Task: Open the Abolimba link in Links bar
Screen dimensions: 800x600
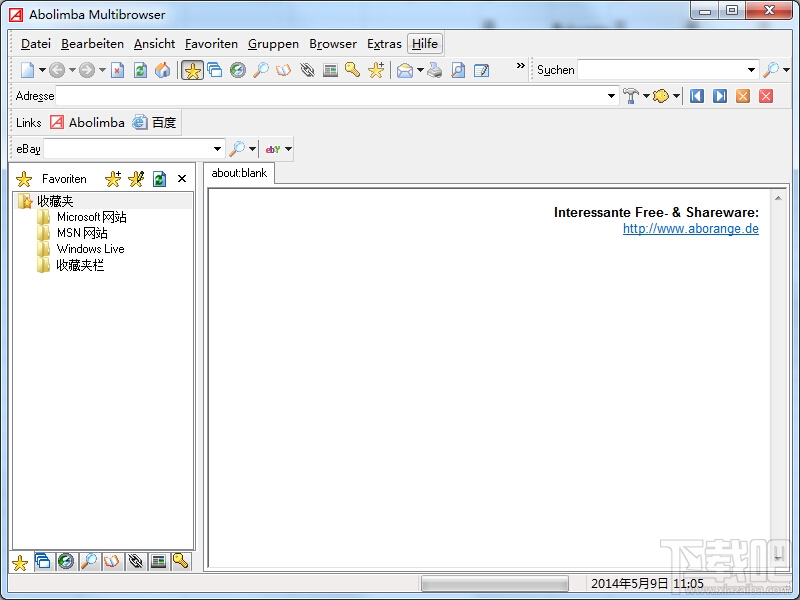Action: coord(87,122)
